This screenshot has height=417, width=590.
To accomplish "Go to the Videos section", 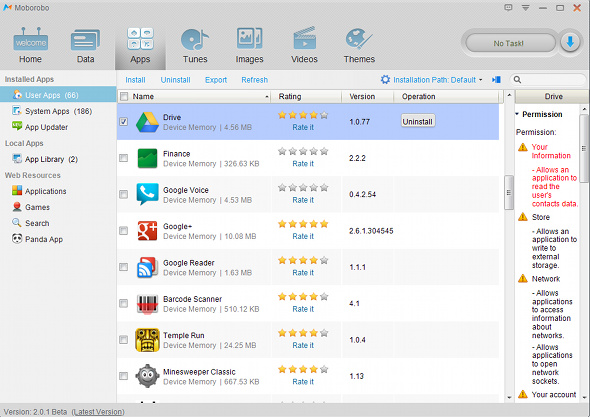I will pyautogui.click(x=304, y=46).
